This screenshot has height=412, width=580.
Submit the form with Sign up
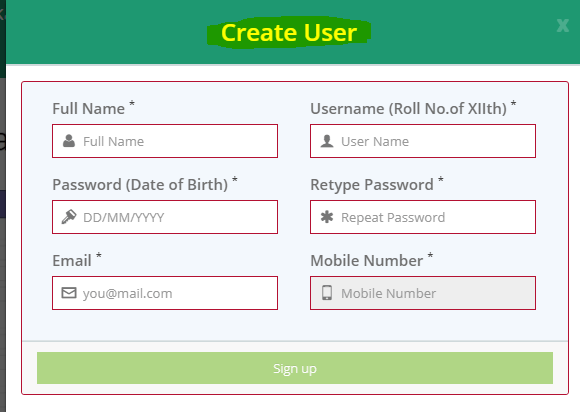(295, 368)
